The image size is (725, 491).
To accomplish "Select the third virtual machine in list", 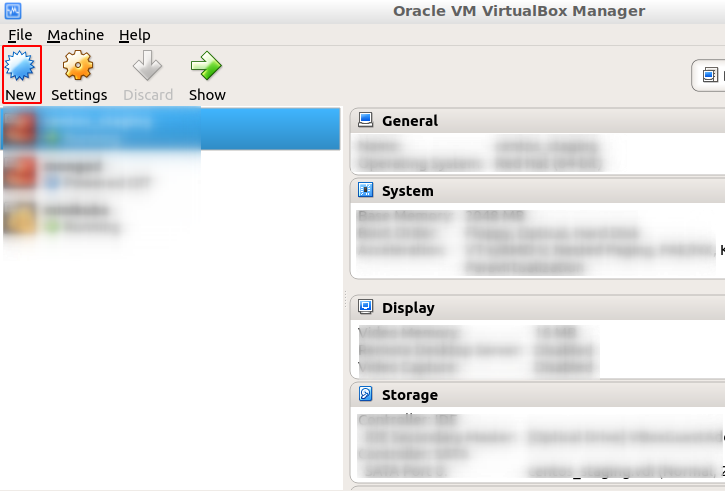I will [100, 218].
